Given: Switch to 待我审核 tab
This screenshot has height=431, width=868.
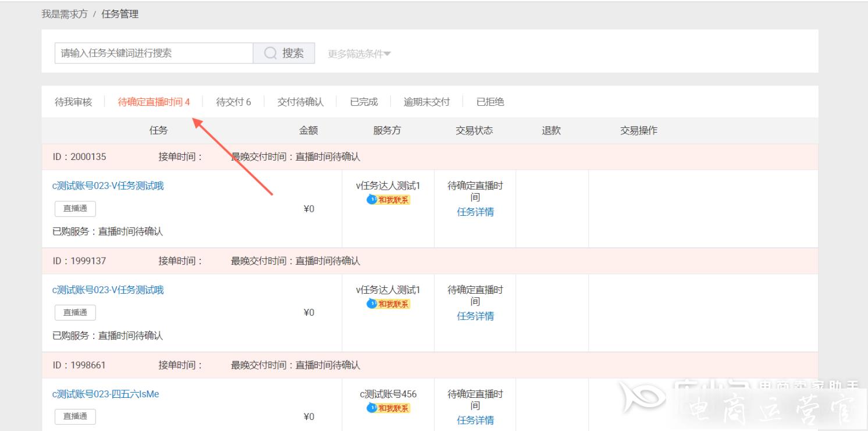Looking at the screenshot, I should [73, 102].
